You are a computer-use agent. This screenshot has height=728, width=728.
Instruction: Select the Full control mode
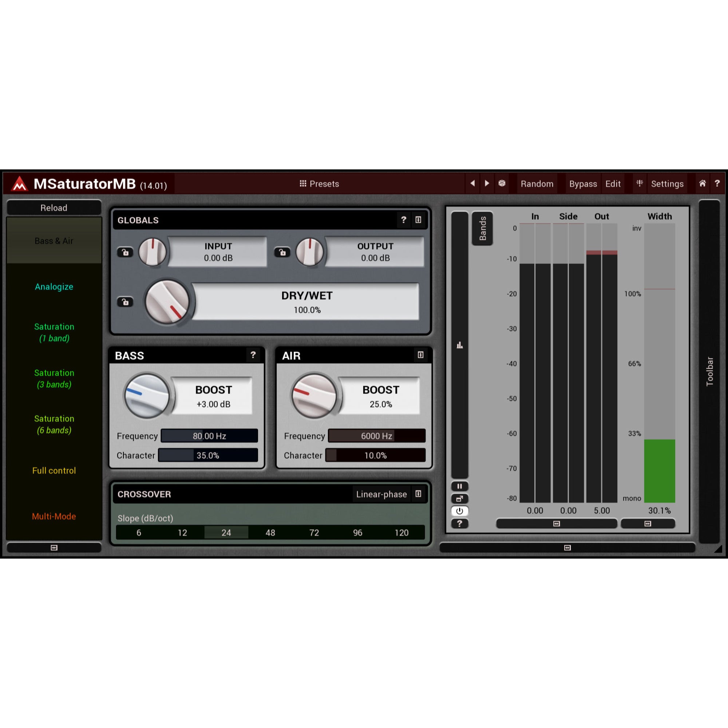pyautogui.click(x=54, y=470)
